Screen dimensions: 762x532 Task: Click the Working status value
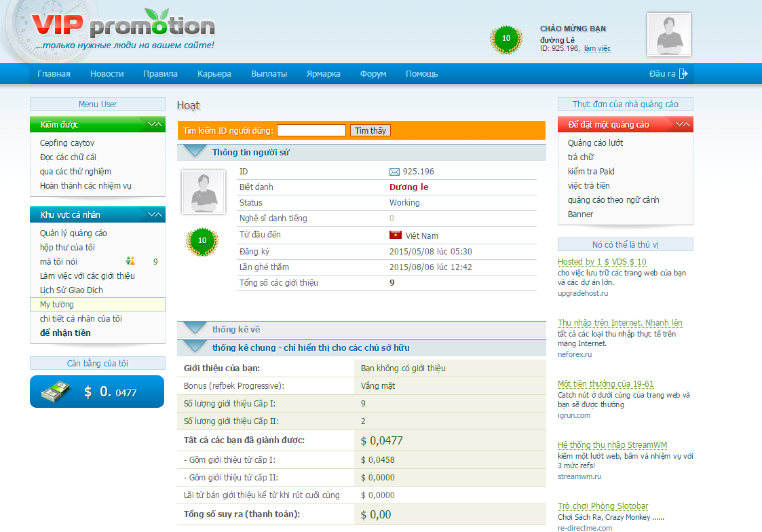[404, 203]
